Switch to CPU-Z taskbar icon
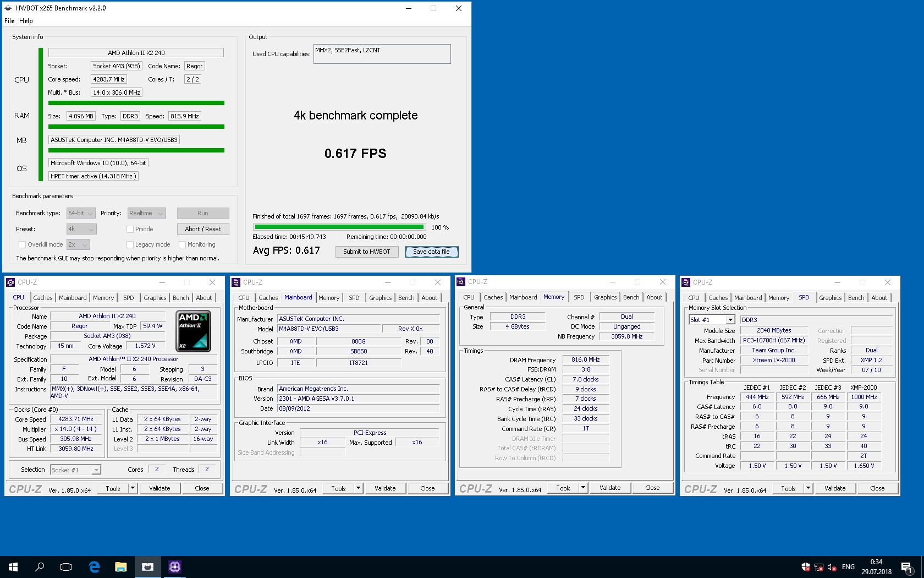924x578 pixels. click(x=175, y=566)
